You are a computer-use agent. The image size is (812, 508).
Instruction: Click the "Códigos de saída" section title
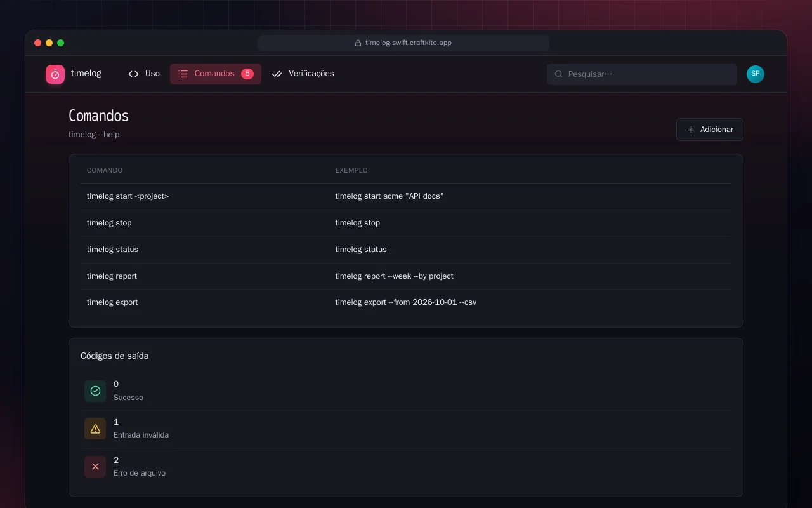click(115, 356)
